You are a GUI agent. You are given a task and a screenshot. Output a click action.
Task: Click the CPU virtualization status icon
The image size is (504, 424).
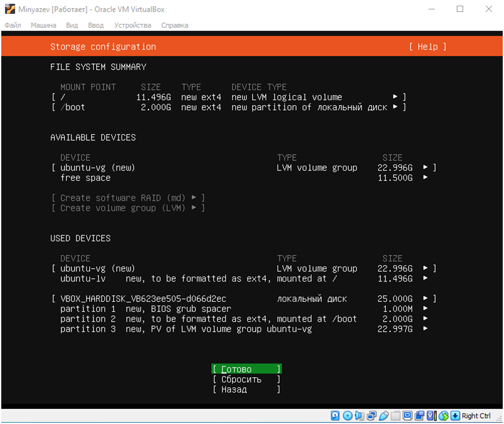pyautogui.click(x=432, y=416)
